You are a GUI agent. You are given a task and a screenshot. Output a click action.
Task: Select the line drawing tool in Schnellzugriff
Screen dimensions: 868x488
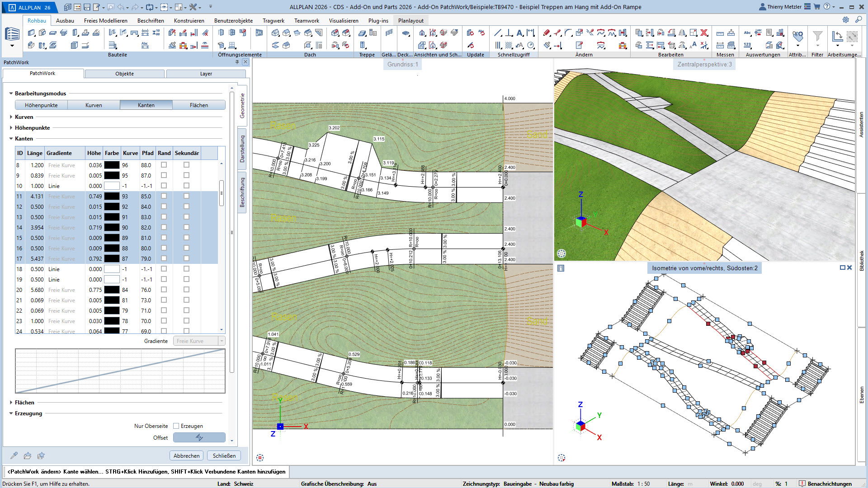click(498, 33)
